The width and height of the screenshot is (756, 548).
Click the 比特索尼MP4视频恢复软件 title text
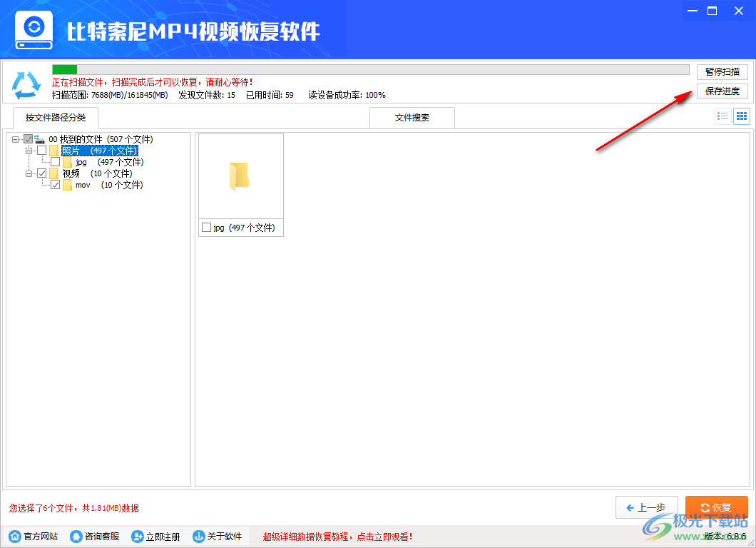(193, 31)
